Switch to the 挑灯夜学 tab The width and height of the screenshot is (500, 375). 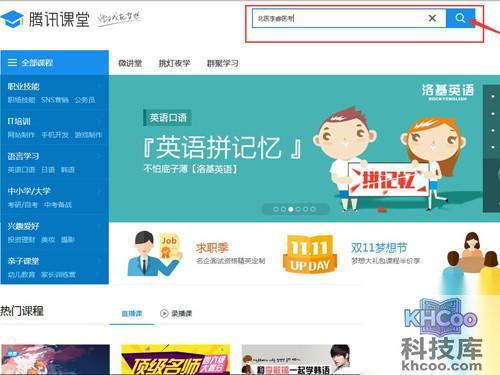pyautogui.click(x=174, y=63)
